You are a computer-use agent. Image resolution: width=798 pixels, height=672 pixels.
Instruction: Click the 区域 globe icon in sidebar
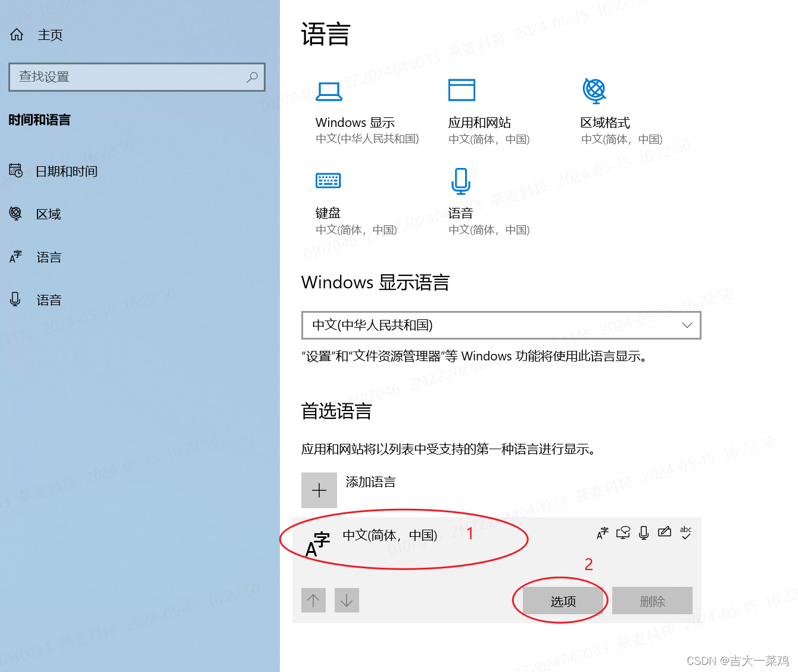pyautogui.click(x=16, y=213)
